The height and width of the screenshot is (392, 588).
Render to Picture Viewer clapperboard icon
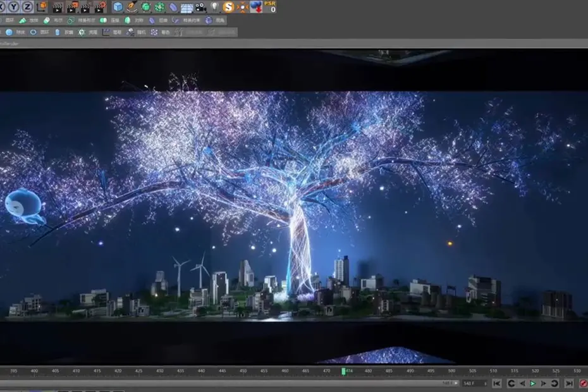click(72, 7)
